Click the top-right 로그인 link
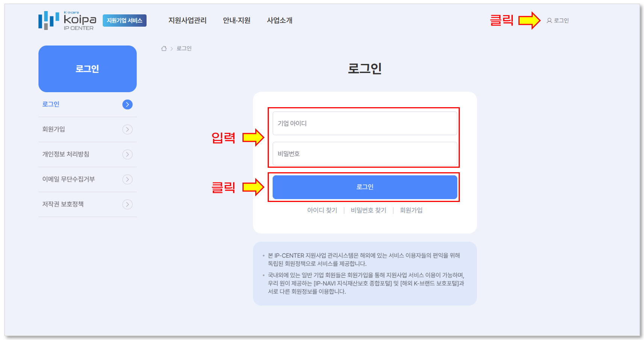Viewport: 644px width, 340px height. 561,21
